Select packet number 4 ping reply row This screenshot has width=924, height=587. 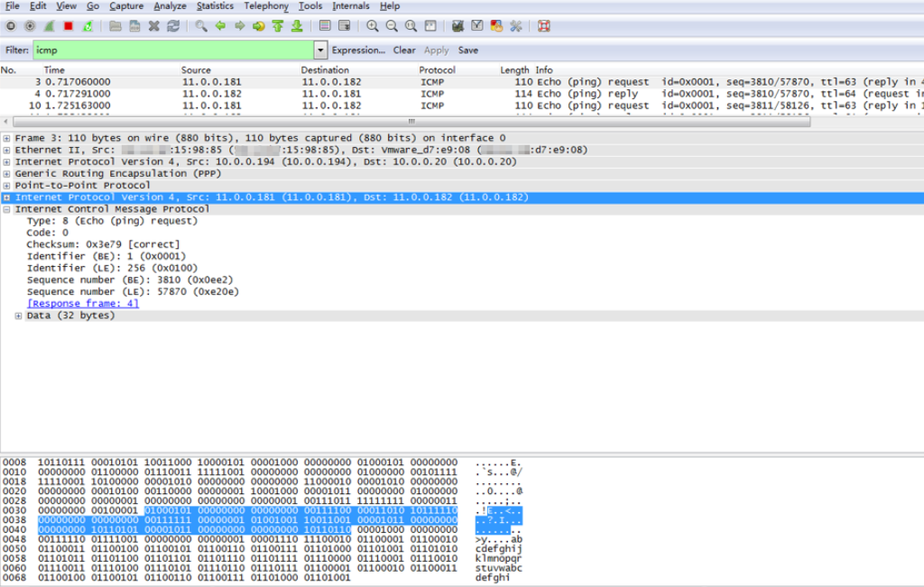(x=462, y=94)
